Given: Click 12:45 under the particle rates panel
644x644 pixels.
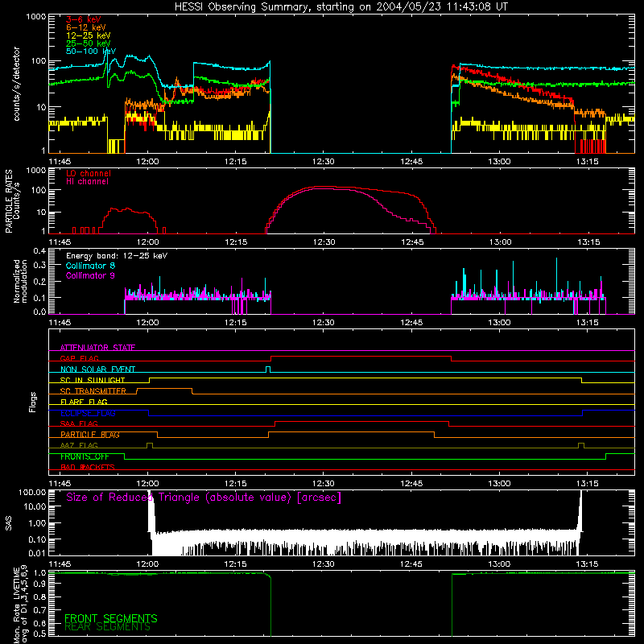Looking at the screenshot, I should tap(411, 242).
